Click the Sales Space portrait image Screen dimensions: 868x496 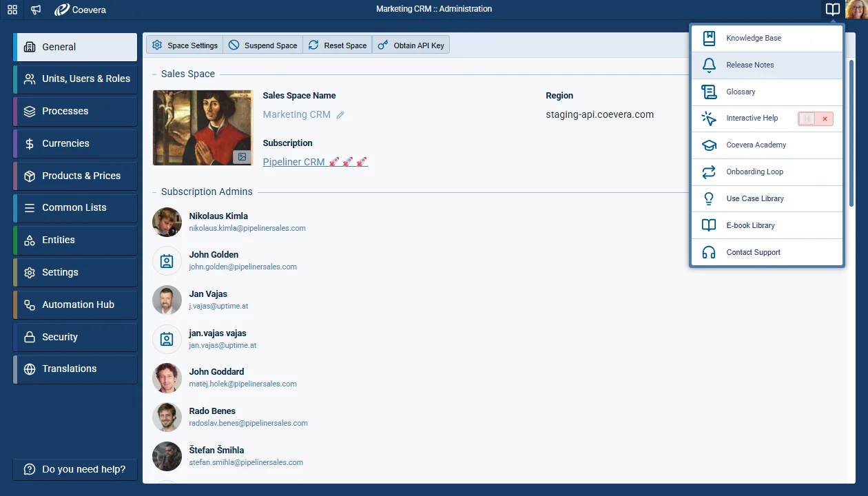tap(203, 127)
